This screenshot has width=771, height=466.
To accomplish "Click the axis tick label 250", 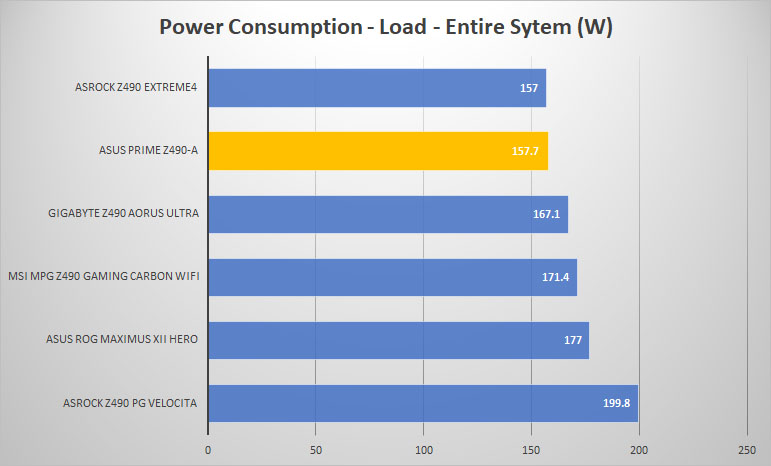I will tap(747, 450).
